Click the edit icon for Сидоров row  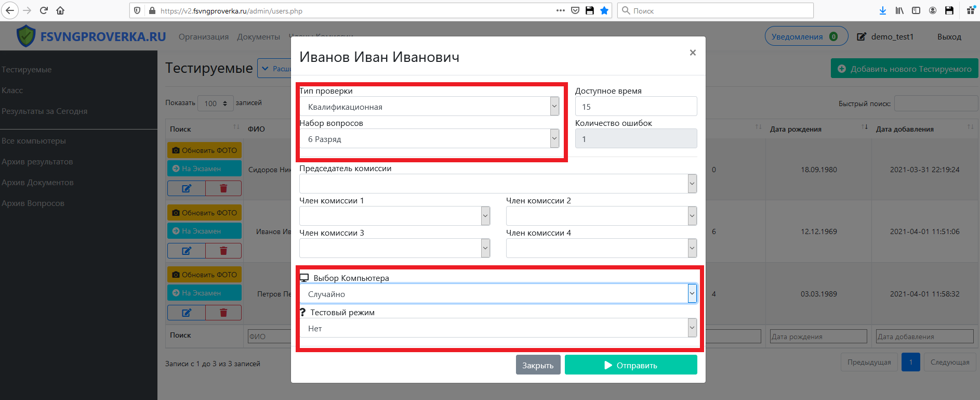(187, 188)
